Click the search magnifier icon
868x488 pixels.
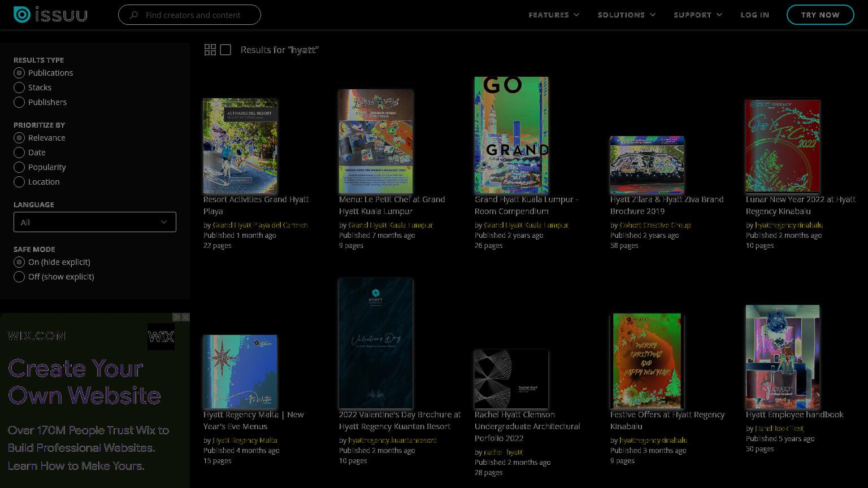click(x=134, y=15)
